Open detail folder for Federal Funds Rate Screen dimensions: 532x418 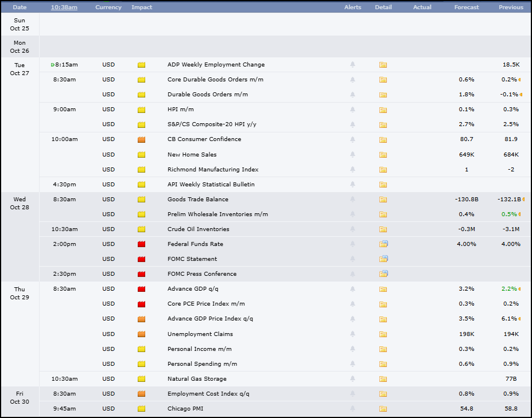[x=383, y=244]
